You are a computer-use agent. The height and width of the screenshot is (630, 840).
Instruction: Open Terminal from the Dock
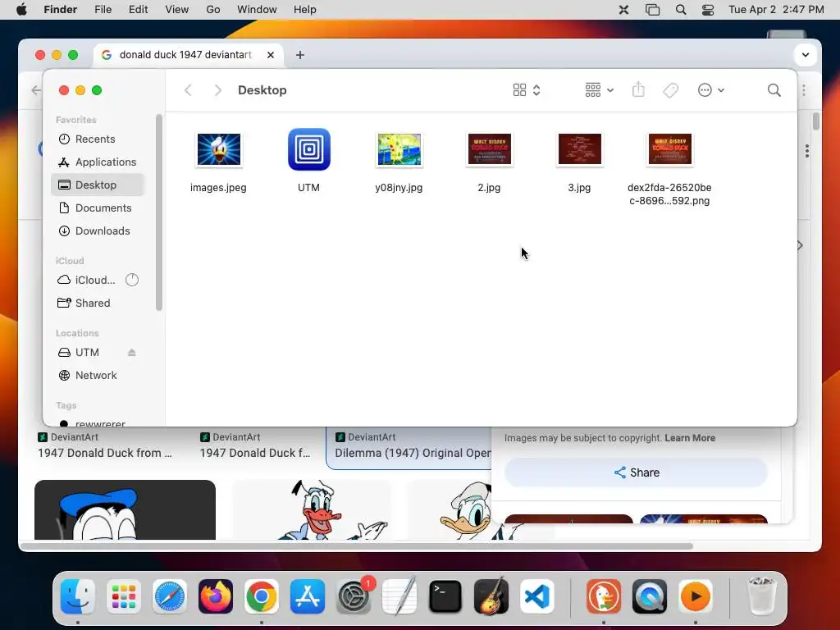coord(445,596)
